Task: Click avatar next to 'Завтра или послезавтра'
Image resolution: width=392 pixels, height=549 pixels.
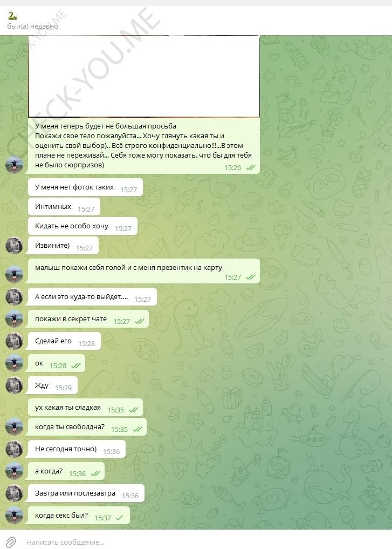Action: point(15,493)
